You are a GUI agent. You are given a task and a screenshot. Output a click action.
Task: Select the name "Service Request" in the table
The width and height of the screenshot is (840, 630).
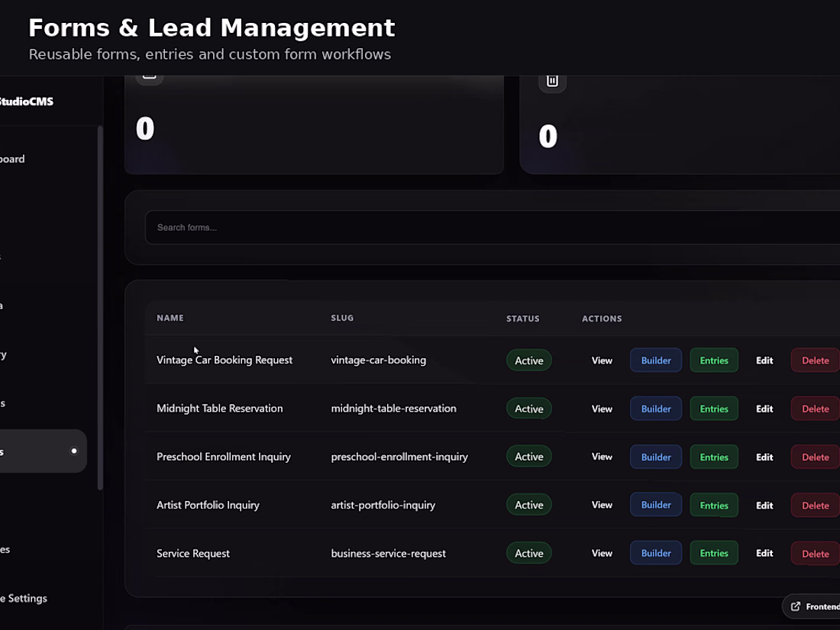pyautogui.click(x=193, y=554)
